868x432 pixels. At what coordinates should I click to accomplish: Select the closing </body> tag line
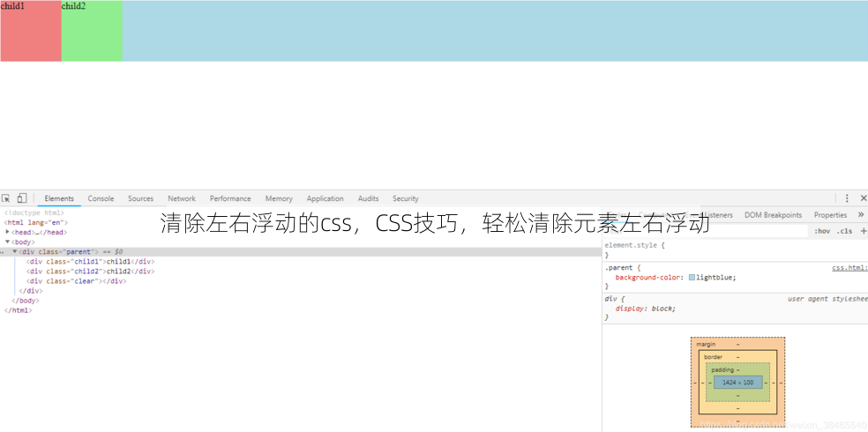tap(26, 301)
